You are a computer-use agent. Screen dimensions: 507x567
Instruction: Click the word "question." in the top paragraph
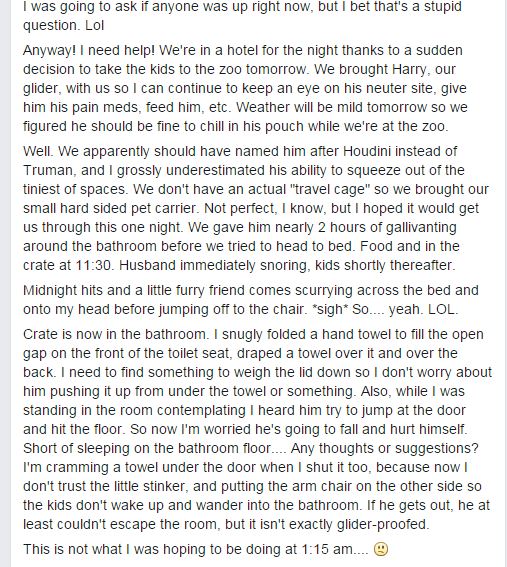tap(50, 25)
